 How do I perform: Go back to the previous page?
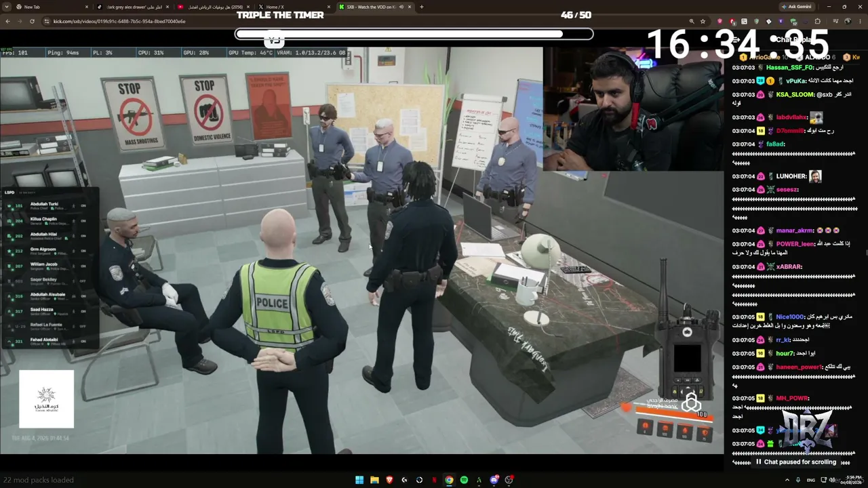click(x=7, y=21)
